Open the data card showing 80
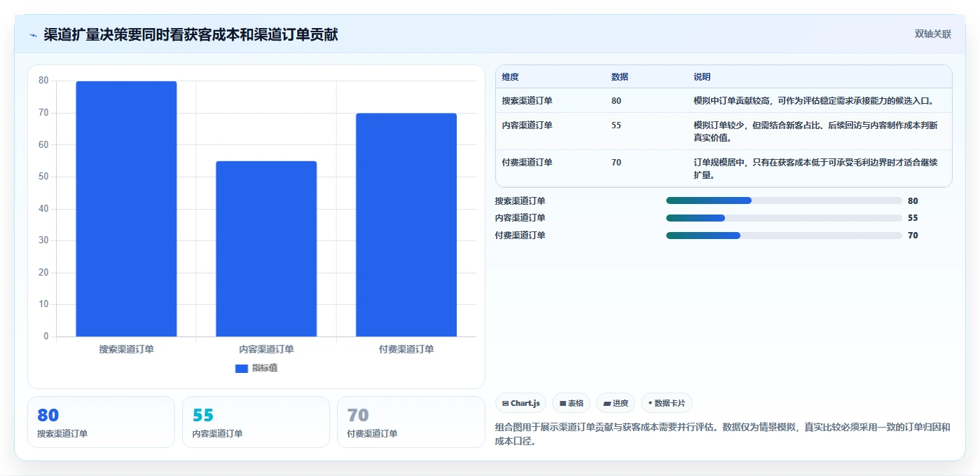980x476 pixels. pyautogui.click(x=101, y=422)
